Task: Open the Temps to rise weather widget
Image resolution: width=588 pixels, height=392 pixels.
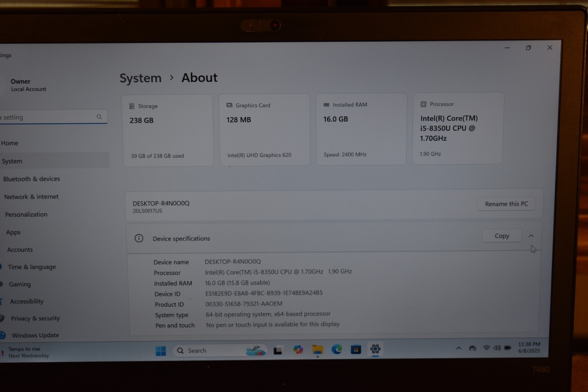Action: pyautogui.click(x=25, y=352)
